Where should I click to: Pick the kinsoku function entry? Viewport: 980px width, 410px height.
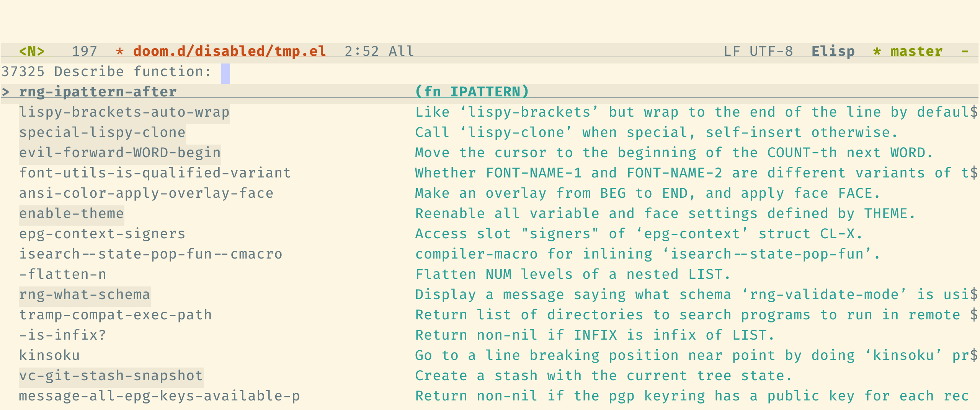click(x=49, y=355)
